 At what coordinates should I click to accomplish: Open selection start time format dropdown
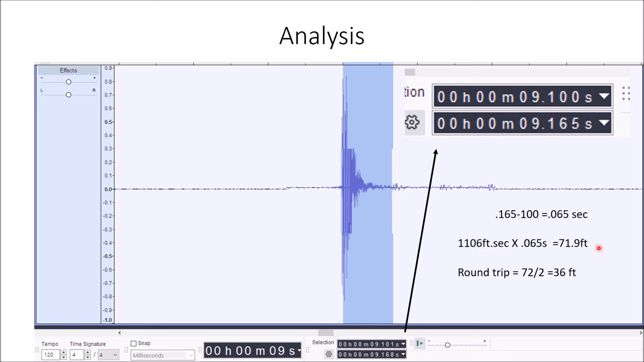click(403, 344)
